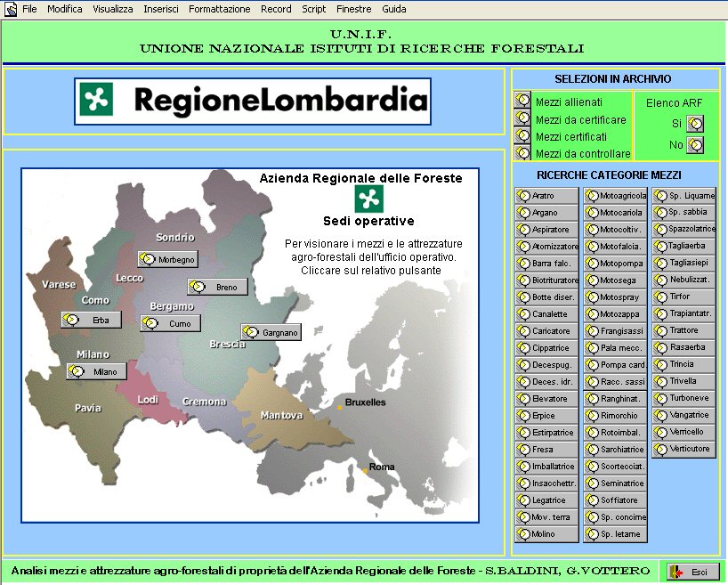Open the Guida menu
This screenshot has width=728, height=585.
[393, 9]
